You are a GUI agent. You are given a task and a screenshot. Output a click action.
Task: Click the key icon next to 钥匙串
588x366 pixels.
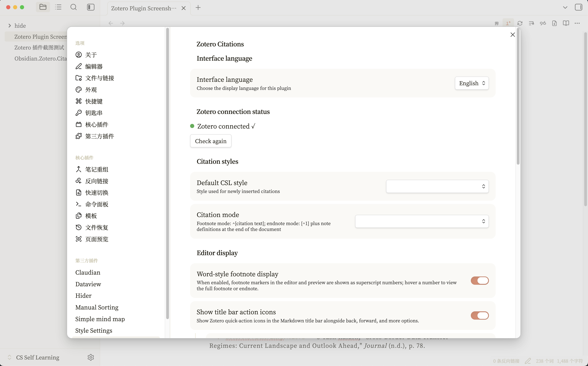point(78,113)
